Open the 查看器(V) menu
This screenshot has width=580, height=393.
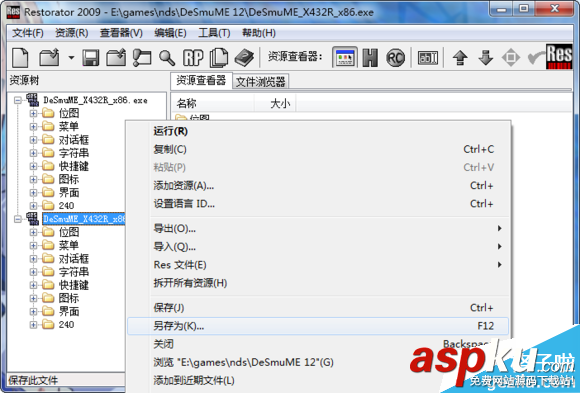point(121,33)
